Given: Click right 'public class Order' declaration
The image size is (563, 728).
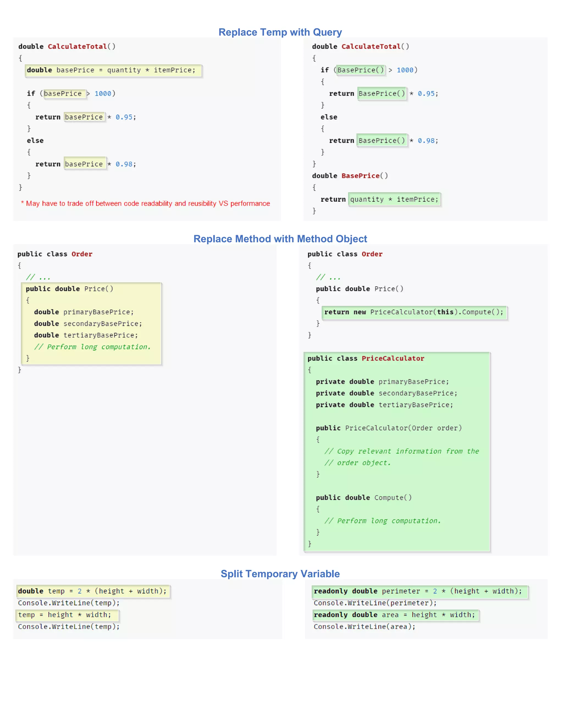Looking at the screenshot, I should (345, 254).
